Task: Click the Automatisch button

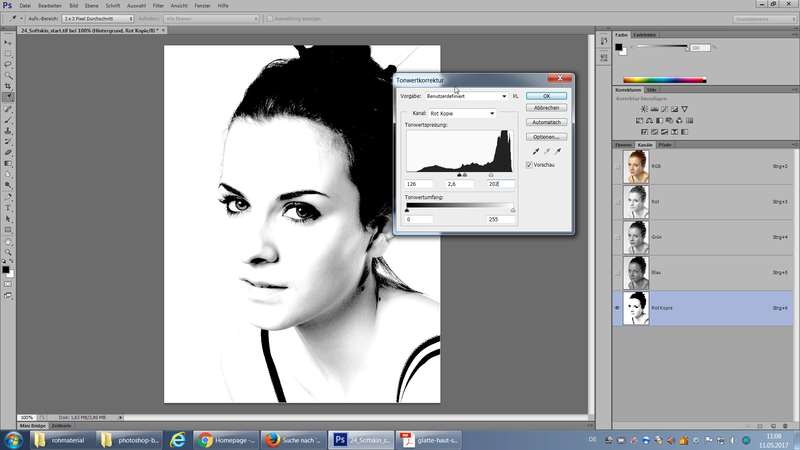Action: click(x=546, y=122)
